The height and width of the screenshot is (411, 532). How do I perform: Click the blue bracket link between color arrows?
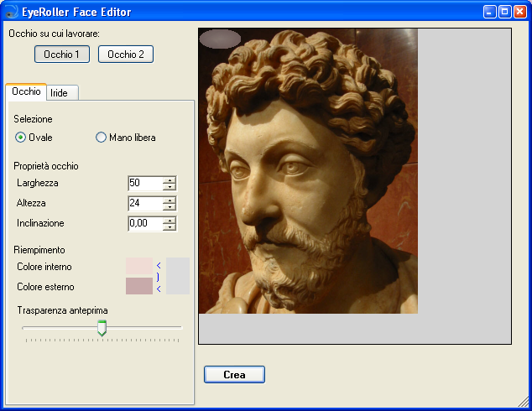(x=158, y=278)
